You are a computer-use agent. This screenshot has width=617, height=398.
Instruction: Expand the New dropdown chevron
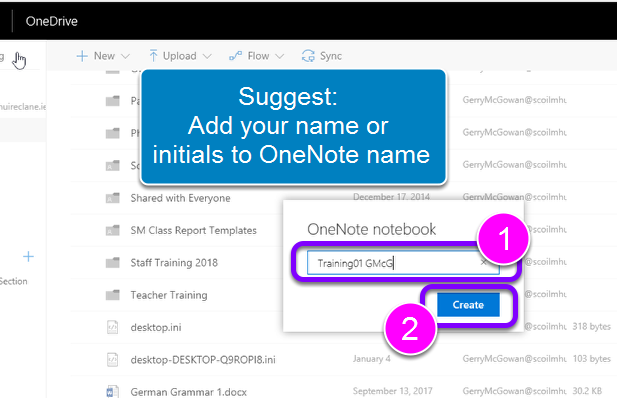click(x=125, y=56)
